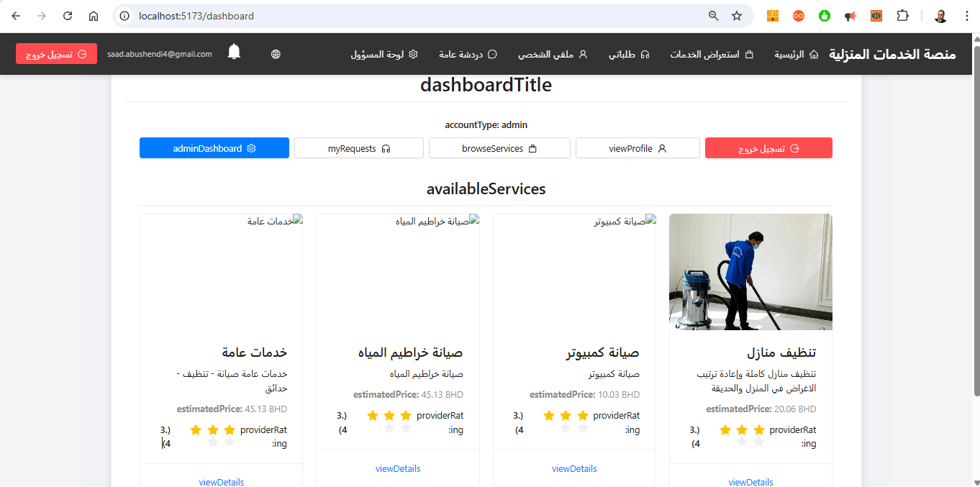Viewport: 980px width, 487px height.
Task: Bookmark this page with the star icon
Action: click(737, 16)
